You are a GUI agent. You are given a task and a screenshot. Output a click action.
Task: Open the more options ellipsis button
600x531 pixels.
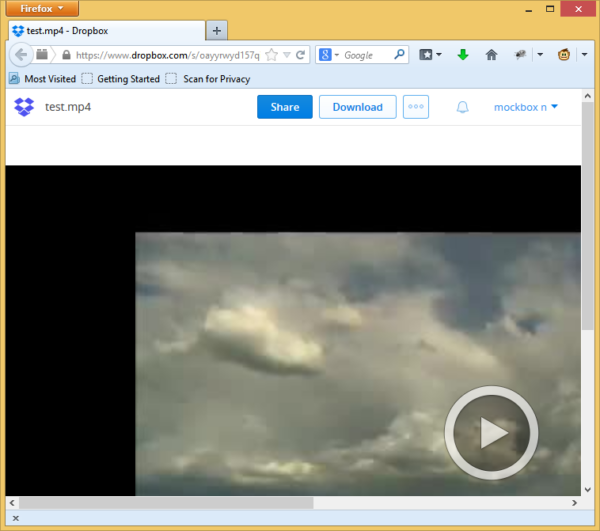tap(416, 107)
